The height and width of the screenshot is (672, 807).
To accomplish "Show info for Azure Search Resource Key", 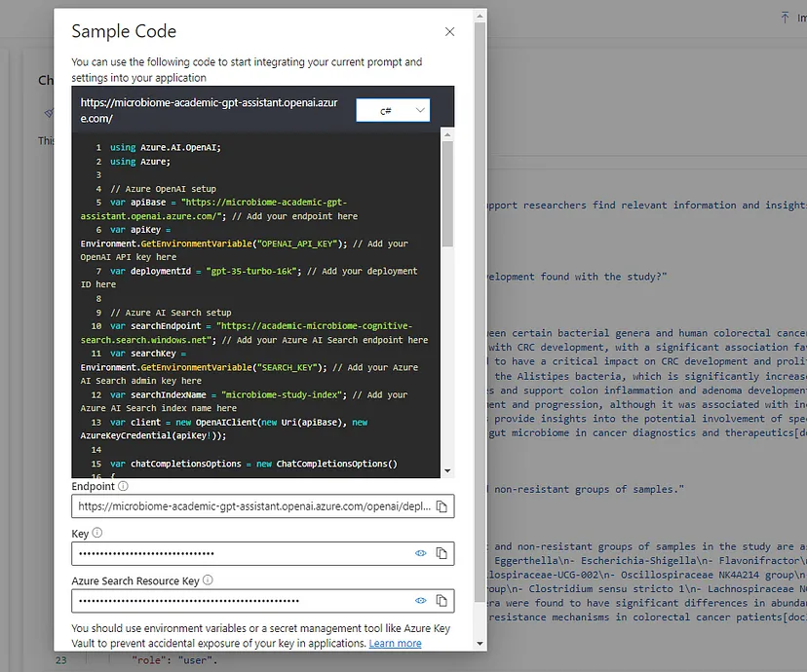I will [208, 580].
